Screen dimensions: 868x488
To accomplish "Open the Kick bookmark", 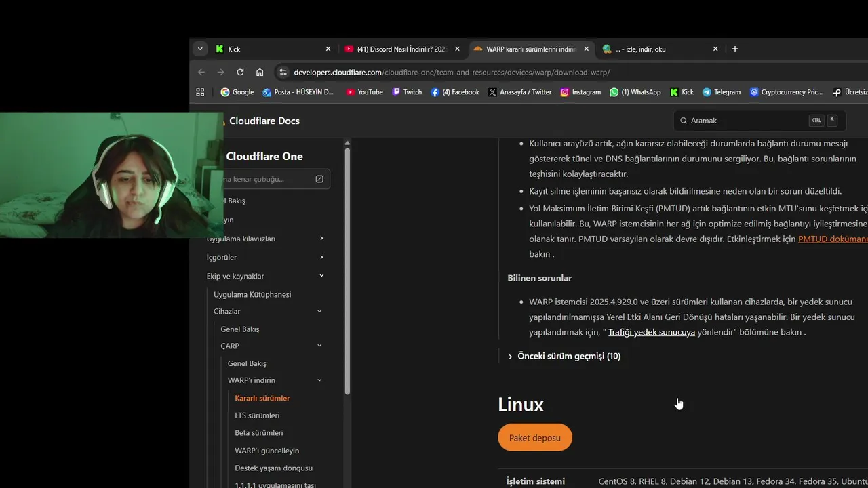I will point(682,92).
